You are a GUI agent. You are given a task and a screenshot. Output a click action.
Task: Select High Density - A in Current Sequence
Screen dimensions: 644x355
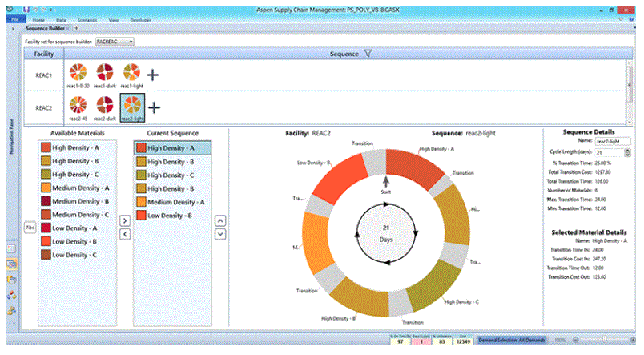click(x=172, y=148)
